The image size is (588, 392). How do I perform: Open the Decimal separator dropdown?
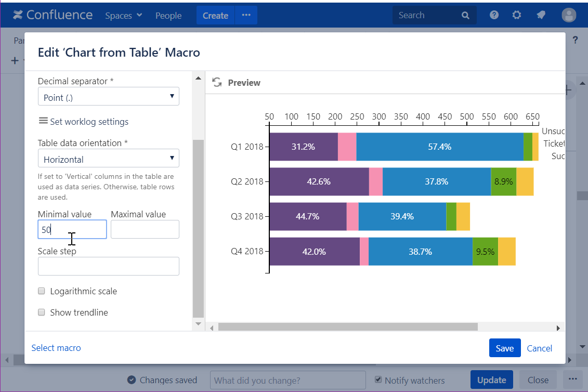(x=108, y=97)
